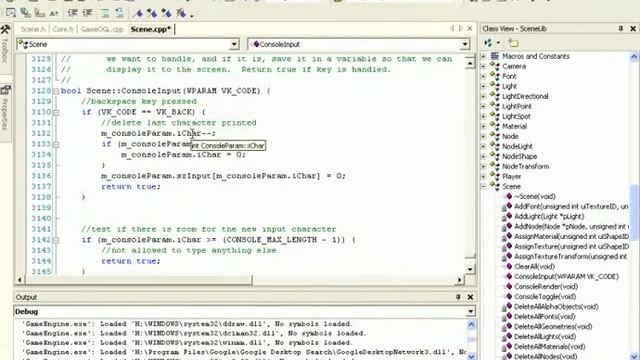Select the NodeTransform class item
The image size is (640, 360).
[525, 166]
